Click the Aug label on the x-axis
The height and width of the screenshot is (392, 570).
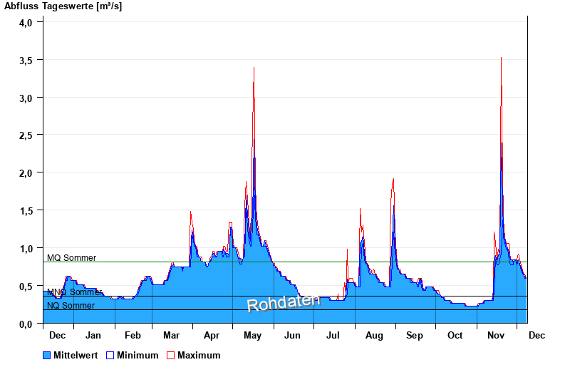tap(373, 335)
